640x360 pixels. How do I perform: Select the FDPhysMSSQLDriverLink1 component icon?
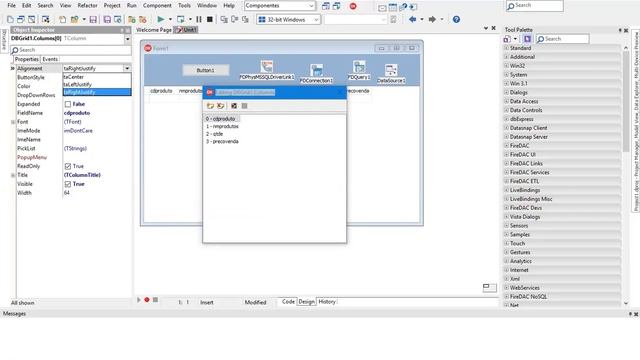pyautogui.click(x=267, y=67)
